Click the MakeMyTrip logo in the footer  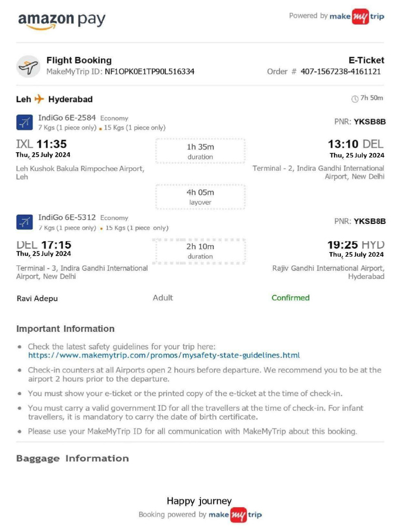[x=235, y=515]
